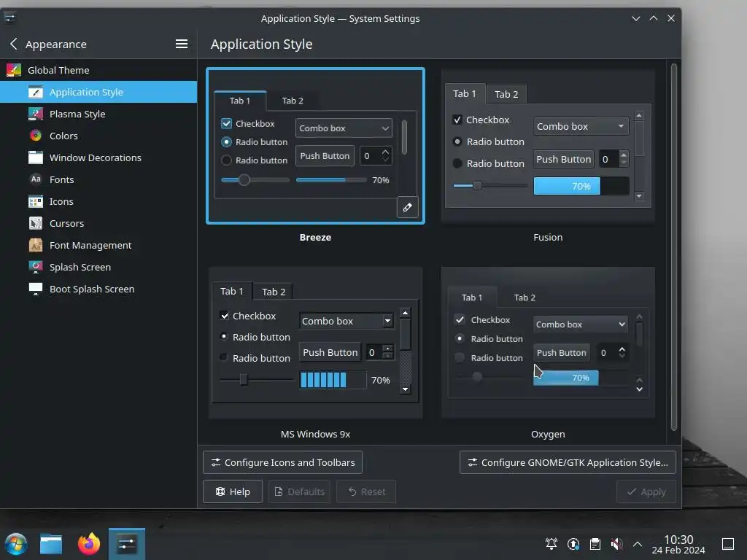This screenshot has height=560, width=747.
Task: Click the muted volume tray icon
Action: 616,544
